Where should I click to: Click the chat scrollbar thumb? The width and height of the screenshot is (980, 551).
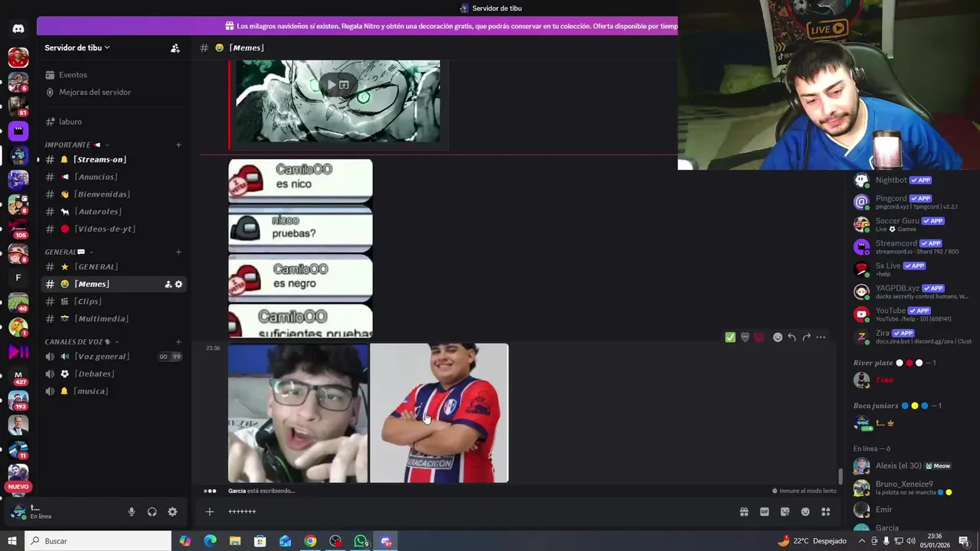(841, 476)
